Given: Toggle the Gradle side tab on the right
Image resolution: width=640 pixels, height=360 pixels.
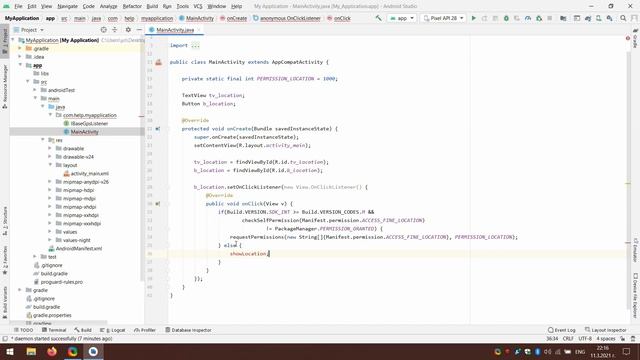Looking at the screenshot, I should 636,39.
